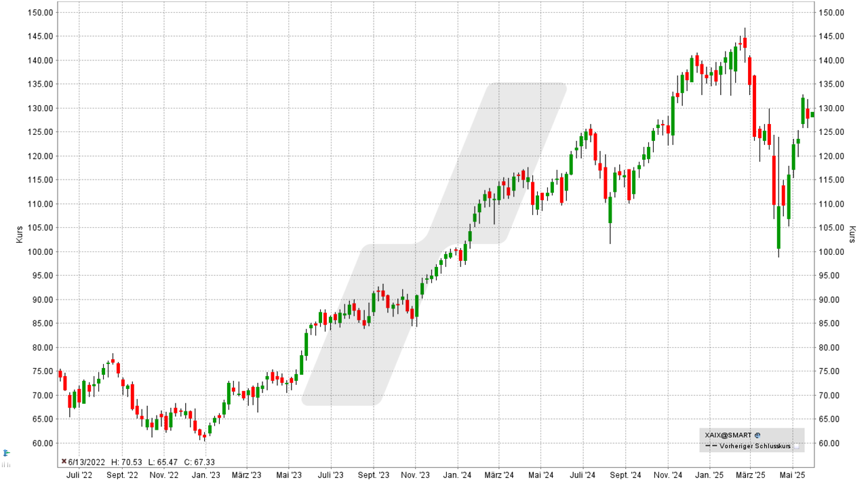The image size is (868, 488).
Task: Click the Jan. '24 axis label
Action: (457, 476)
